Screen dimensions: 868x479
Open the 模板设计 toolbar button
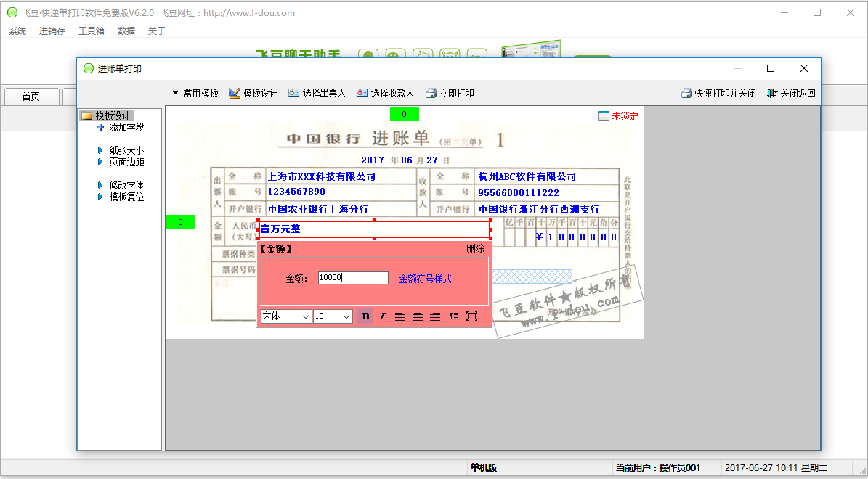tap(253, 93)
